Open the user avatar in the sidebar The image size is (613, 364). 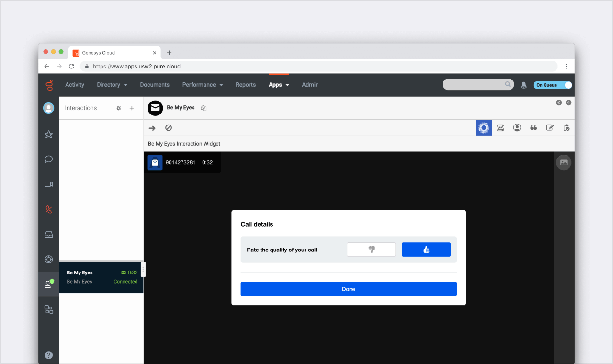coord(49,108)
